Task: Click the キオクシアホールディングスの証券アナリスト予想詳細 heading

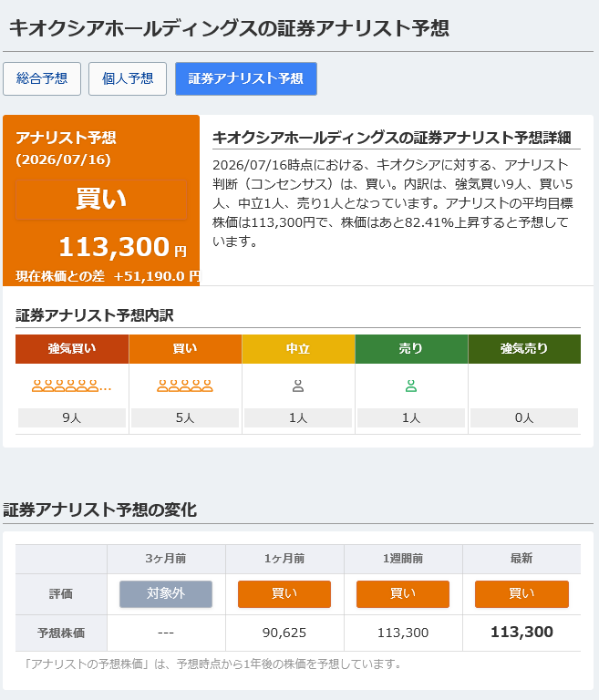Action: tap(392, 138)
